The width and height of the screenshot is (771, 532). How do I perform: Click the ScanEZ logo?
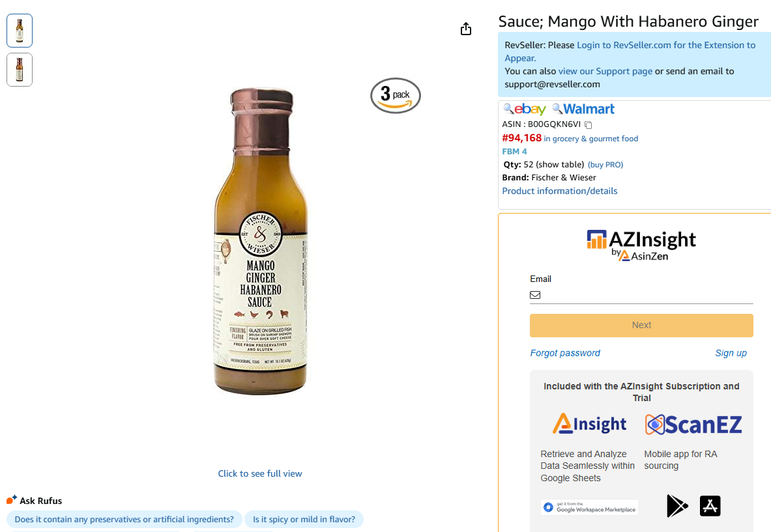(x=693, y=425)
